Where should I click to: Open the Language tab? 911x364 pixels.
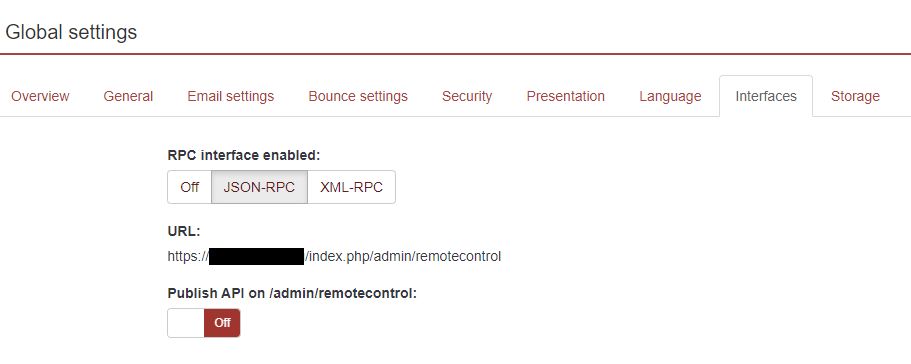tap(670, 96)
